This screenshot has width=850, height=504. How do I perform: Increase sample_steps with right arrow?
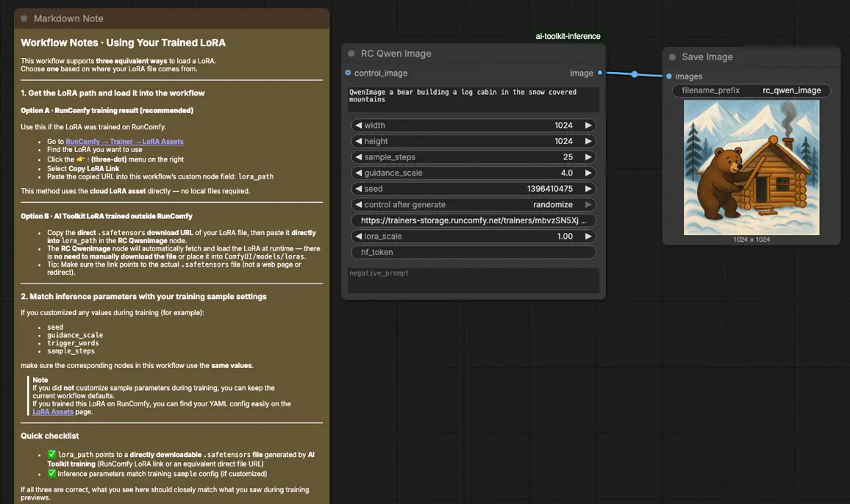tap(588, 157)
